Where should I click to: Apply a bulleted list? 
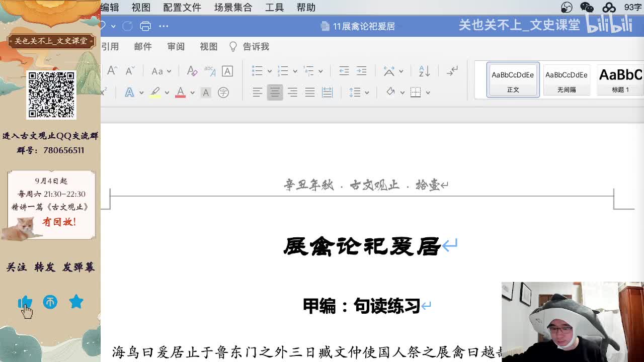point(257,71)
